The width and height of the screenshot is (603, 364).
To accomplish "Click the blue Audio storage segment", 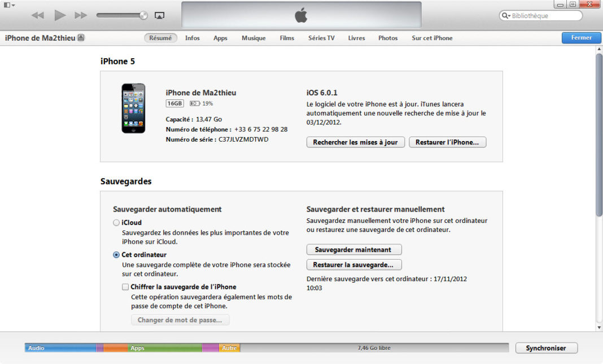I will (60, 348).
